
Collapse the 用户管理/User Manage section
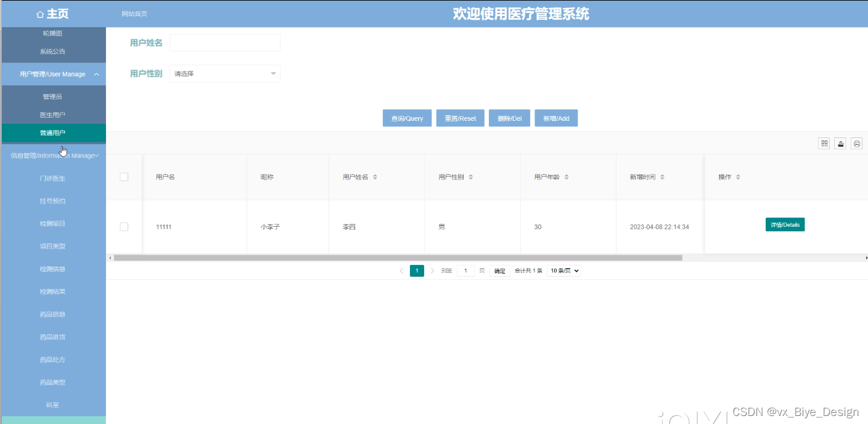tap(53, 74)
